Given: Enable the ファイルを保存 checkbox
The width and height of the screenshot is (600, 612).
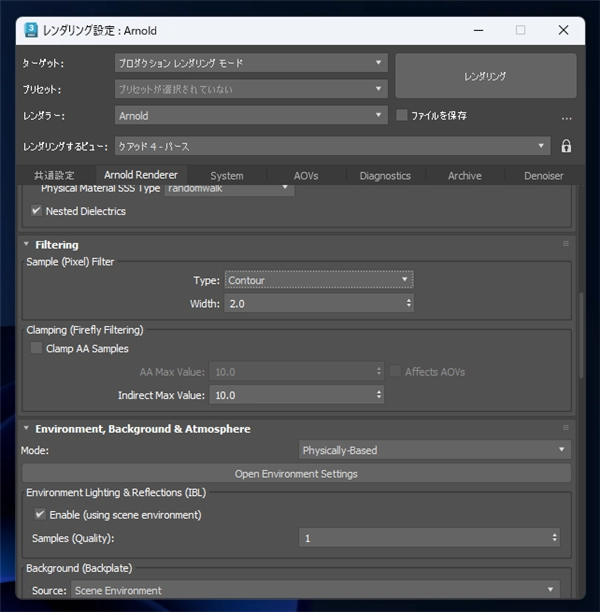Looking at the screenshot, I should [402, 115].
